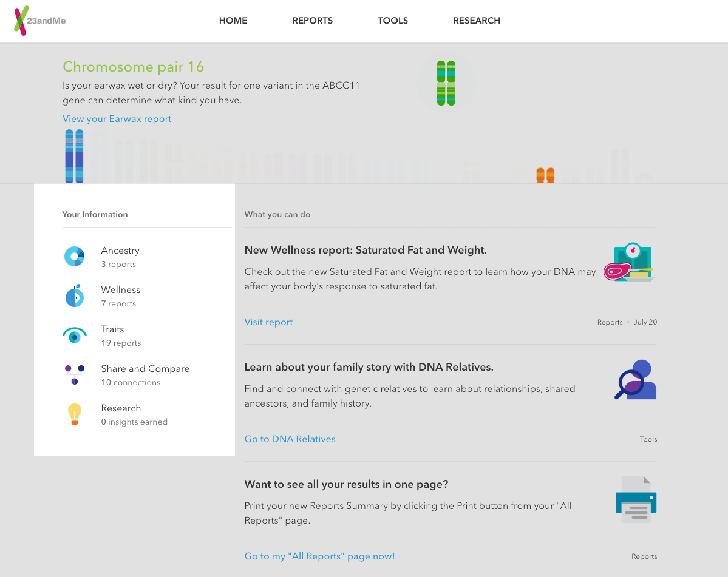Navigate to the RESEARCH section
Viewport: 728px width, 577px height.
click(477, 20)
